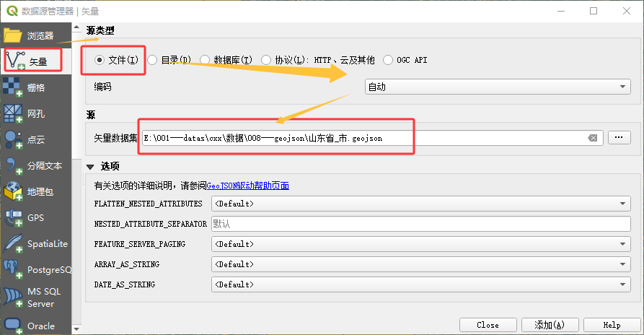The height and width of the screenshot is (335, 644).
Task: Choose the 数据库(T) database radio option
Action: 205,60
